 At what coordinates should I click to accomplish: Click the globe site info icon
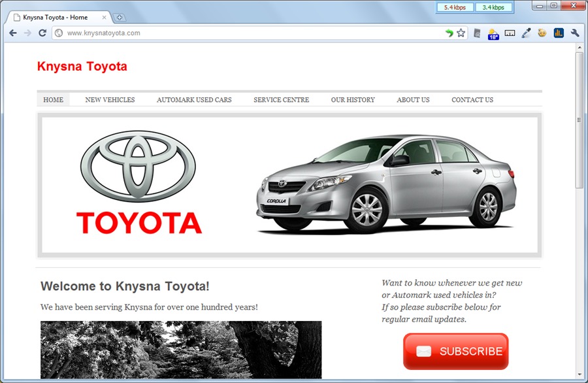pos(59,33)
